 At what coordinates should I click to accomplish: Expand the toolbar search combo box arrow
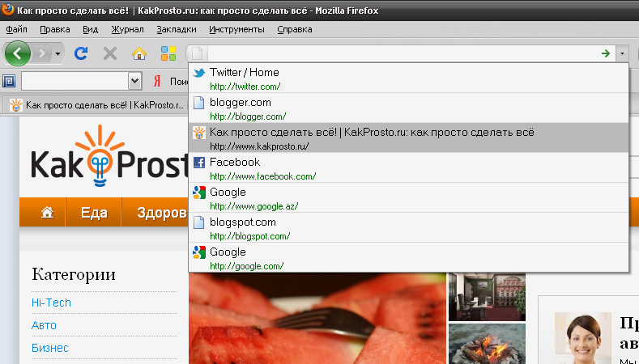click(135, 81)
